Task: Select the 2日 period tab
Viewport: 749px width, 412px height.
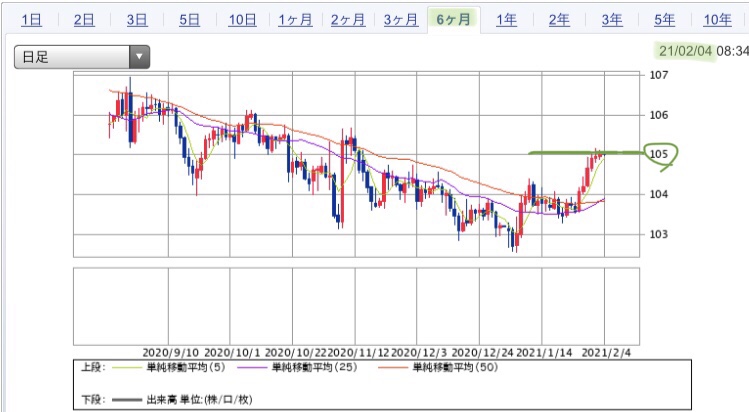Action: (85, 20)
